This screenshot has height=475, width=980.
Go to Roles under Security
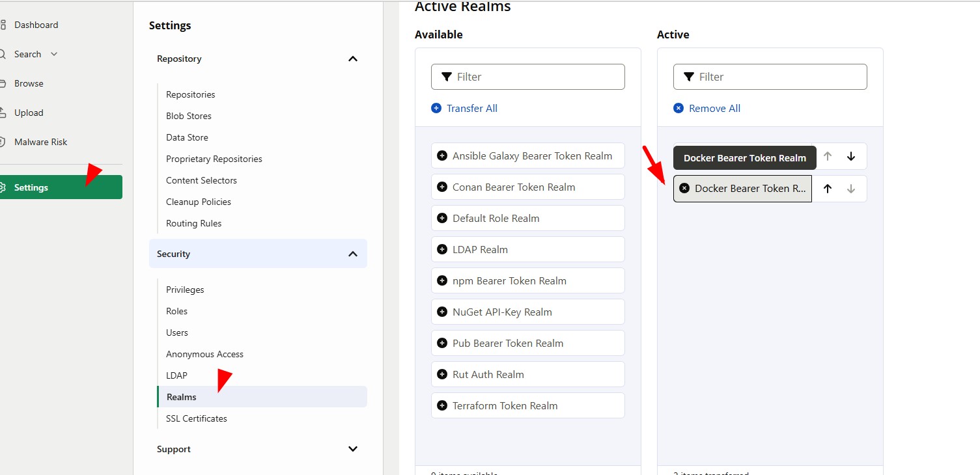[176, 311]
